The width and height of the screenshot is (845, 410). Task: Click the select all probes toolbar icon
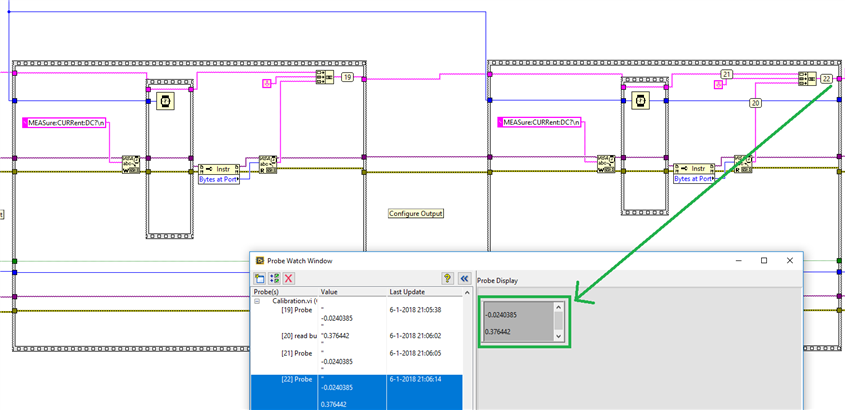[274, 278]
